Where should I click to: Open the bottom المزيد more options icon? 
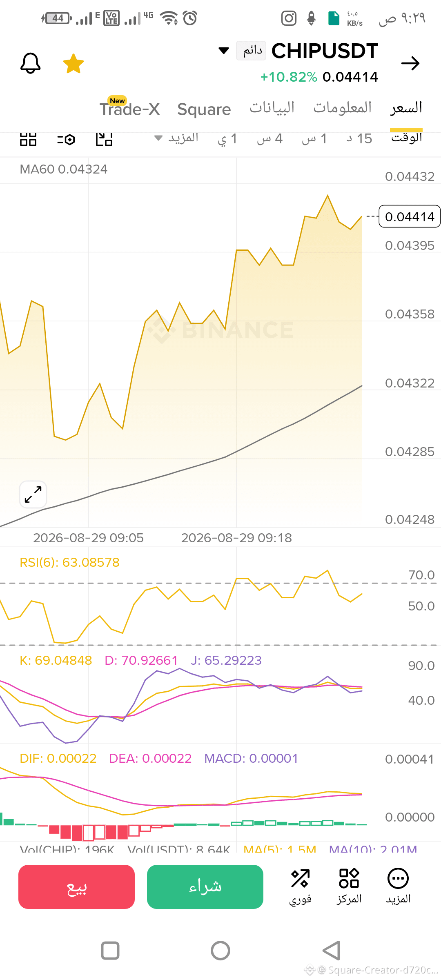click(x=398, y=886)
